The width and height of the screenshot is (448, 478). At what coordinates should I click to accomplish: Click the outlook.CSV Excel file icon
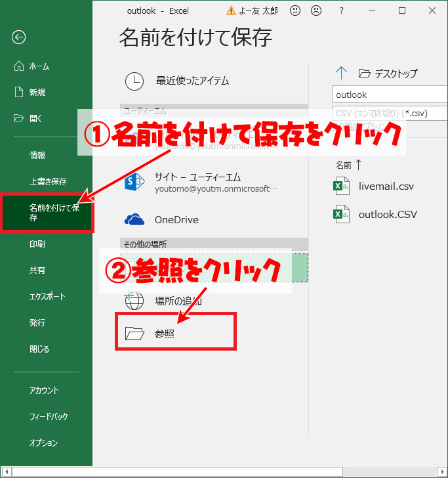pos(341,214)
